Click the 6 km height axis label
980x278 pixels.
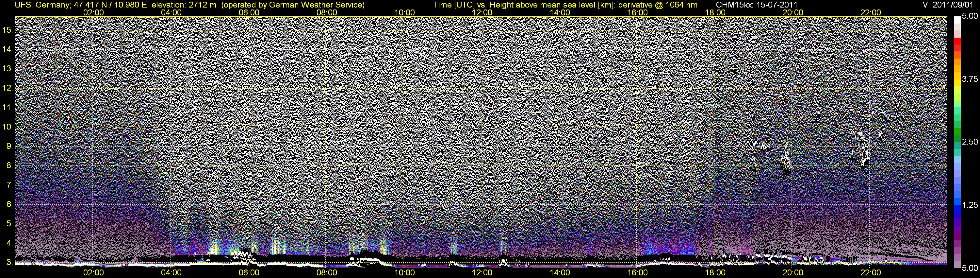click(9, 204)
